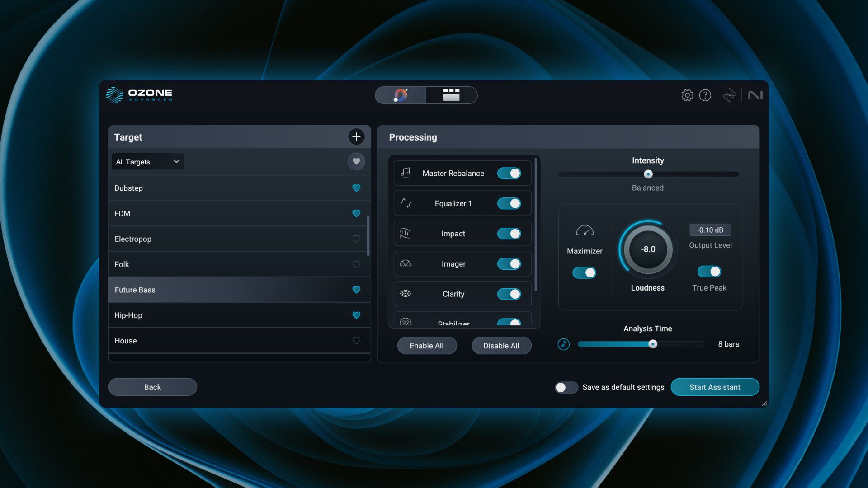Toggle the Impact module off
This screenshot has width=868, height=488.
pos(509,234)
